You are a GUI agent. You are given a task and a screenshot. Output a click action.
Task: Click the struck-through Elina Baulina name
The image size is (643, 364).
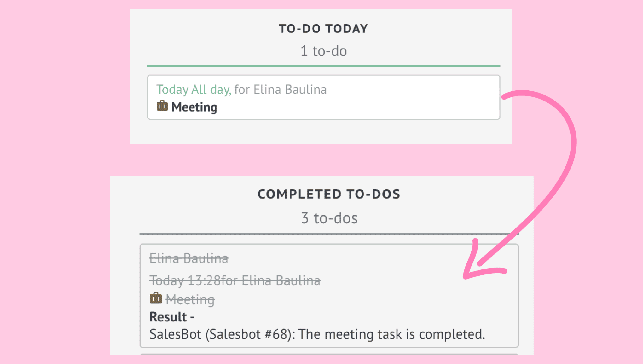tap(189, 258)
